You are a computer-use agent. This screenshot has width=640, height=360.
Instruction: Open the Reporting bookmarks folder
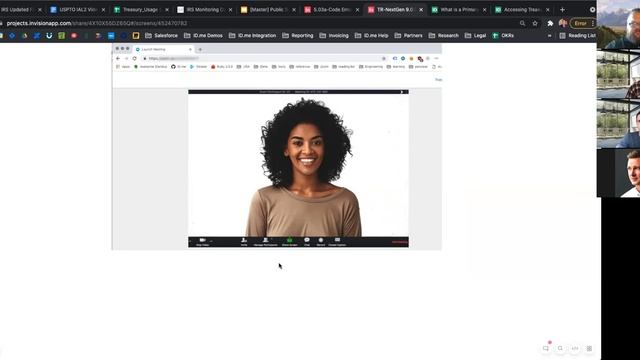pos(298,36)
